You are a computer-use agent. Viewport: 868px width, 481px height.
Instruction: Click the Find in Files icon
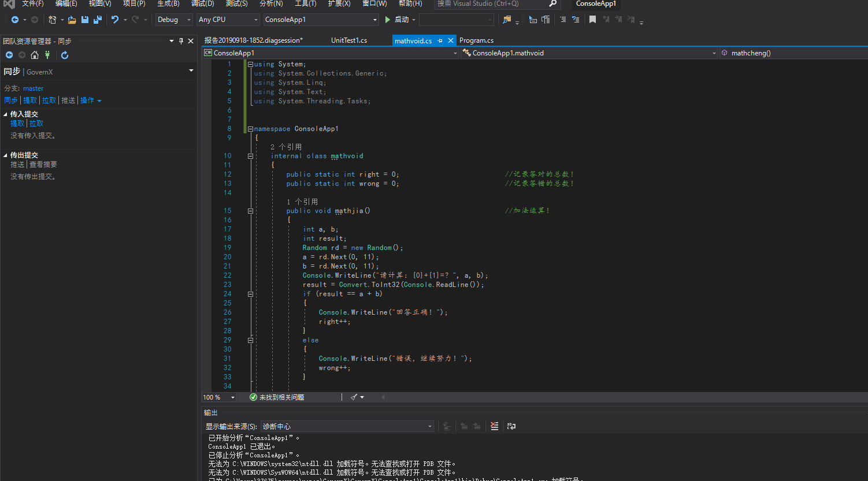pos(507,20)
